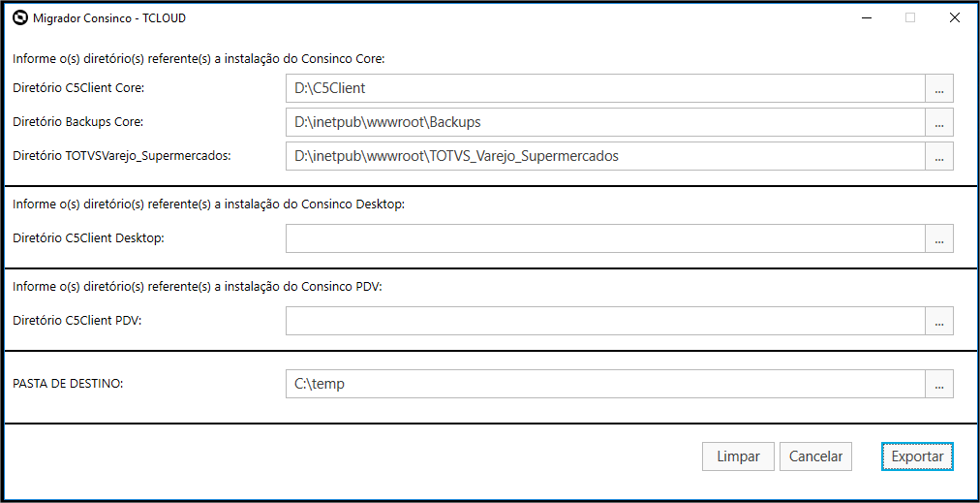
Task: Browse for the TOTVSVarejo_Supermercados directory
Action: pos(938,156)
